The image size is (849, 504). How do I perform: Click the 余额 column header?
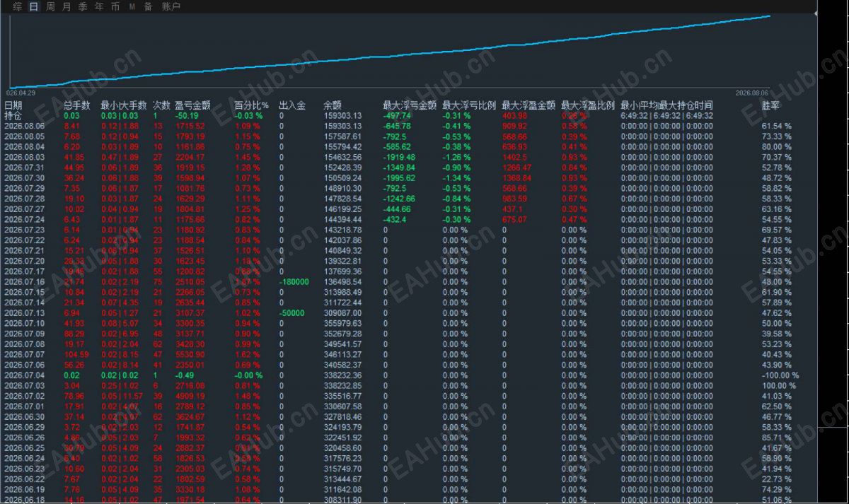pos(333,105)
